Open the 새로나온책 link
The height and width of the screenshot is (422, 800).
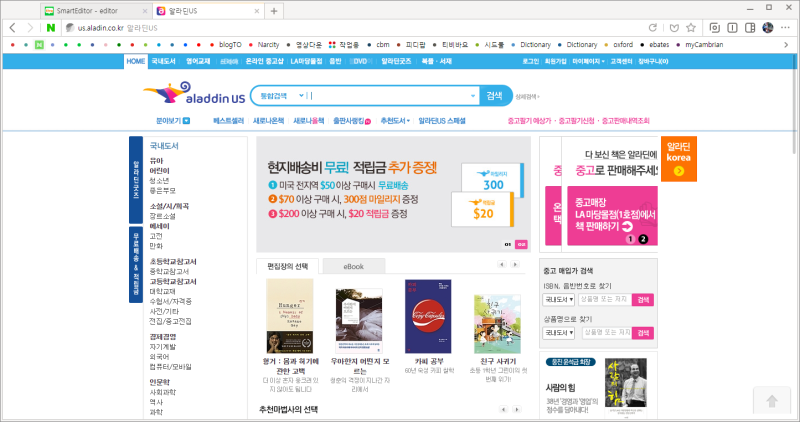pyautogui.click(x=268, y=121)
